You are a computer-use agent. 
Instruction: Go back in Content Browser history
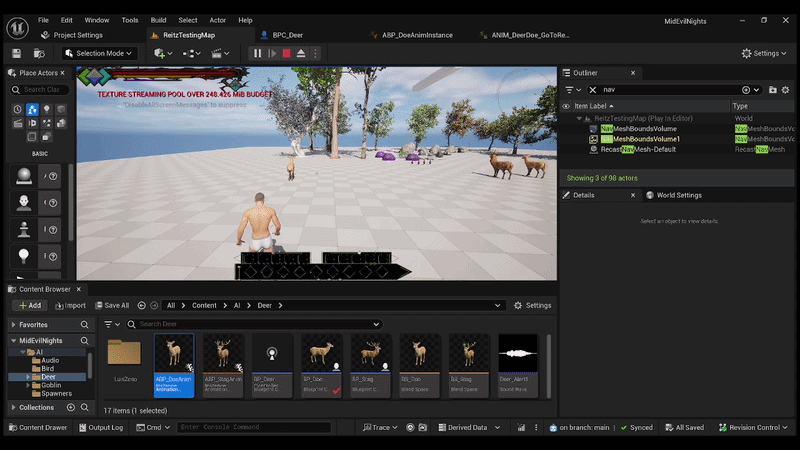click(x=141, y=306)
